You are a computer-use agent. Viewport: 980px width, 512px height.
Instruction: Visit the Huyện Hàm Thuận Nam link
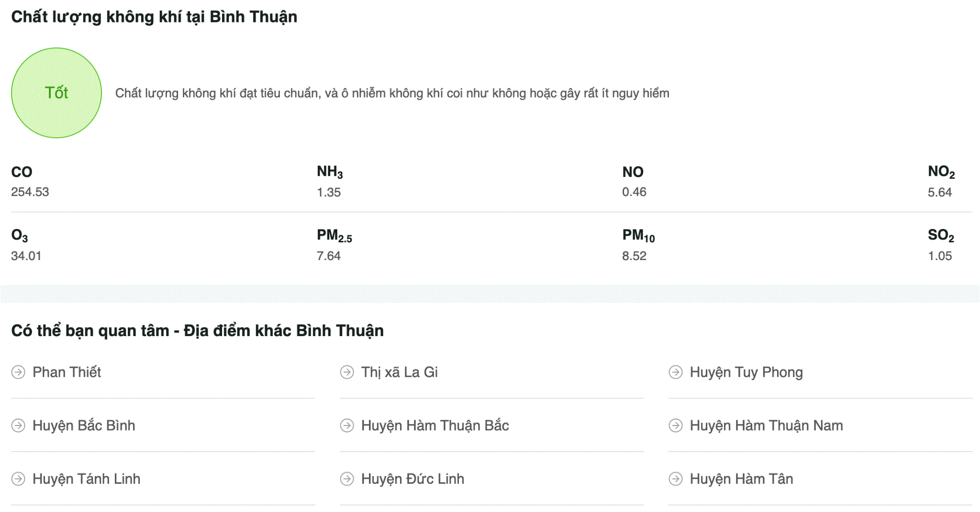point(766,425)
